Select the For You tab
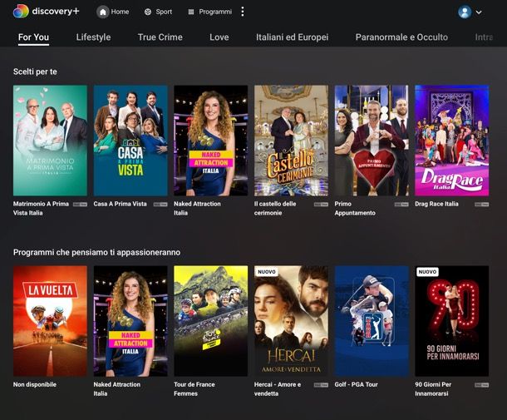Image resolution: width=507 pixels, height=420 pixels. (x=33, y=37)
